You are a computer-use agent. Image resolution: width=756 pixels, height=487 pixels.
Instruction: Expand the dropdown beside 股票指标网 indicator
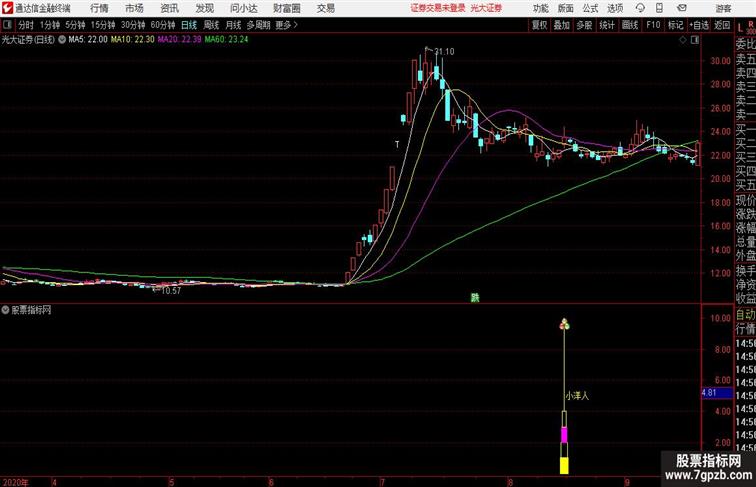coord(5,310)
